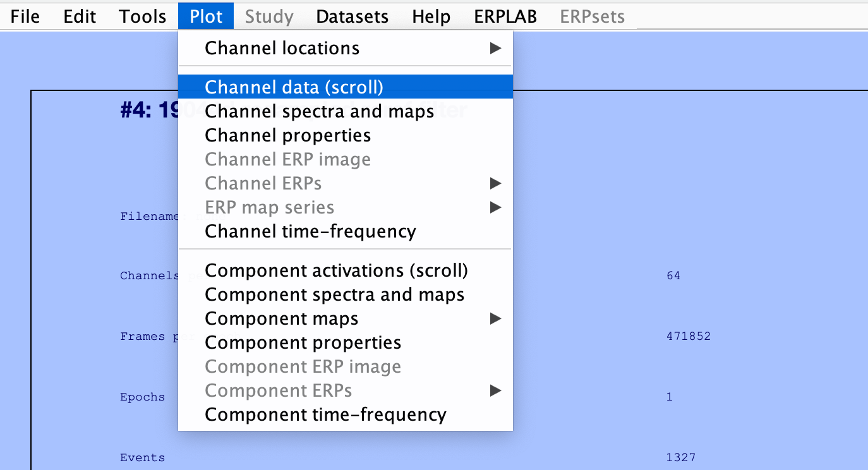Image resolution: width=868 pixels, height=470 pixels.
Task: Click the Events count value 1327
Action: click(x=681, y=457)
